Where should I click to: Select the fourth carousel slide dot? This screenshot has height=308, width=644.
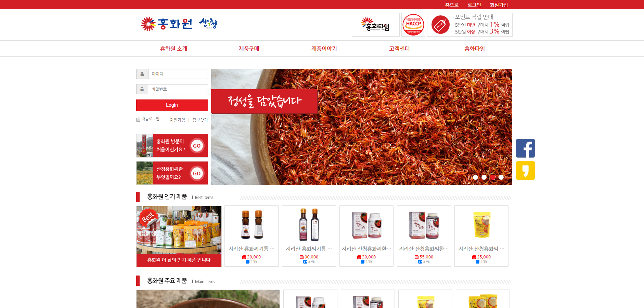click(501, 177)
